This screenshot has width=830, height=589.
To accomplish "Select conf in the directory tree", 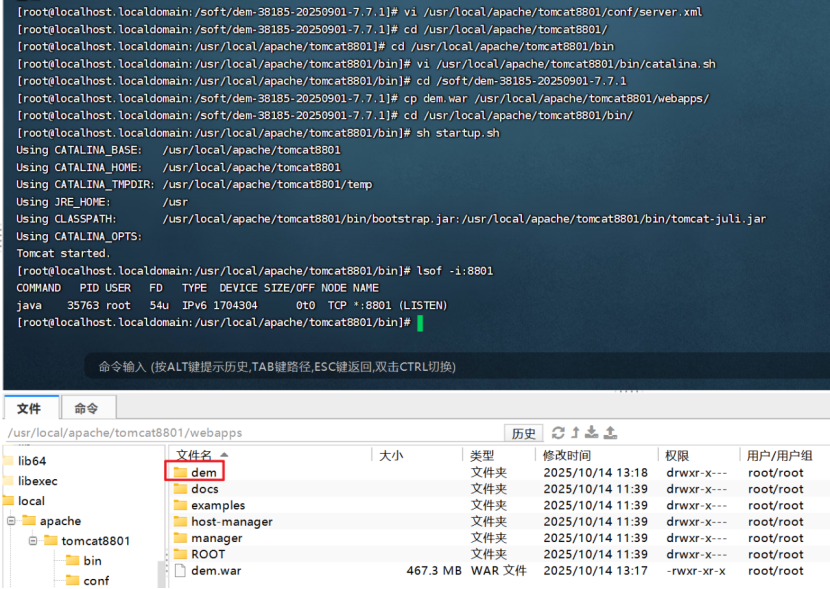I will pyautogui.click(x=96, y=581).
